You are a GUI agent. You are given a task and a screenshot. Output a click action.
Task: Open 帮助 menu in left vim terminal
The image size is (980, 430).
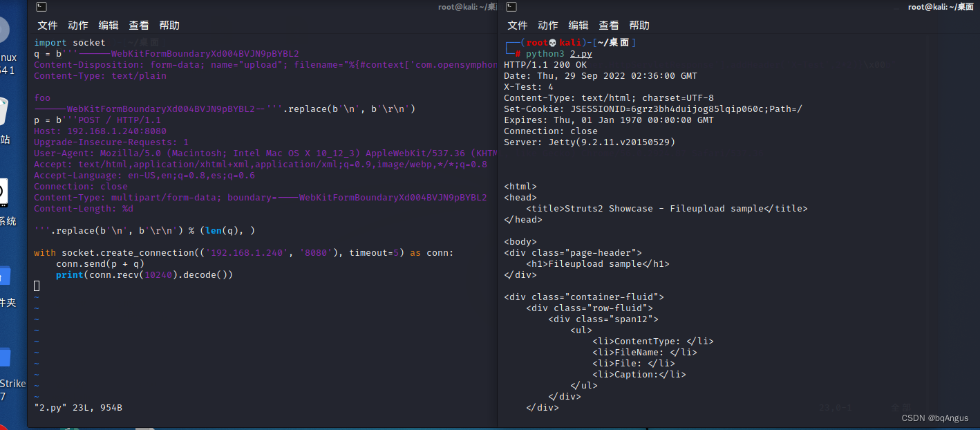click(x=169, y=26)
